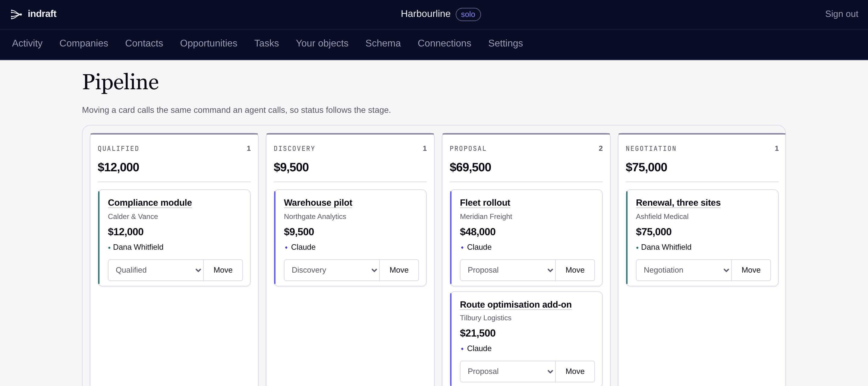Click the PROPOSAL column header label
The height and width of the screenshot is (386, 868).
click(468, 148)
